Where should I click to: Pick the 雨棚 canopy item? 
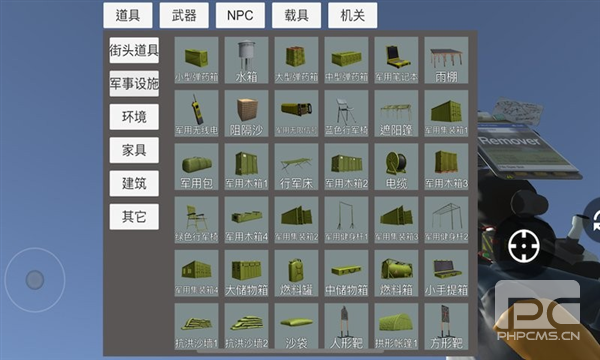click(x=446, y=60)
